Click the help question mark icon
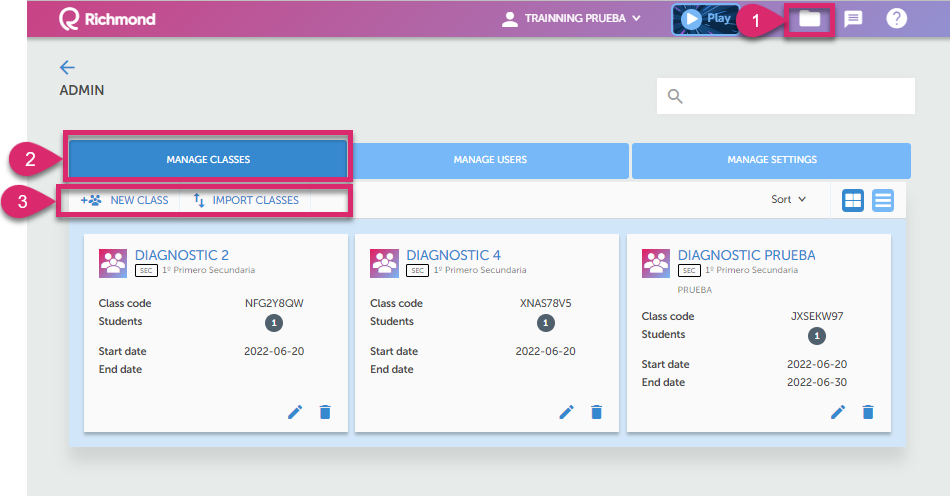Image resolution: width=950 pixels, height=496 pixels. point(896,19)
